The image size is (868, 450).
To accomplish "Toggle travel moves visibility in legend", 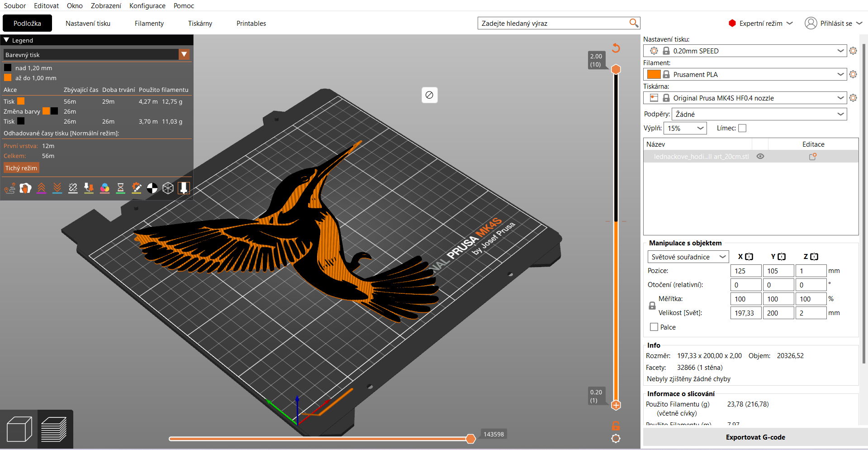I will tap(9, 188).
